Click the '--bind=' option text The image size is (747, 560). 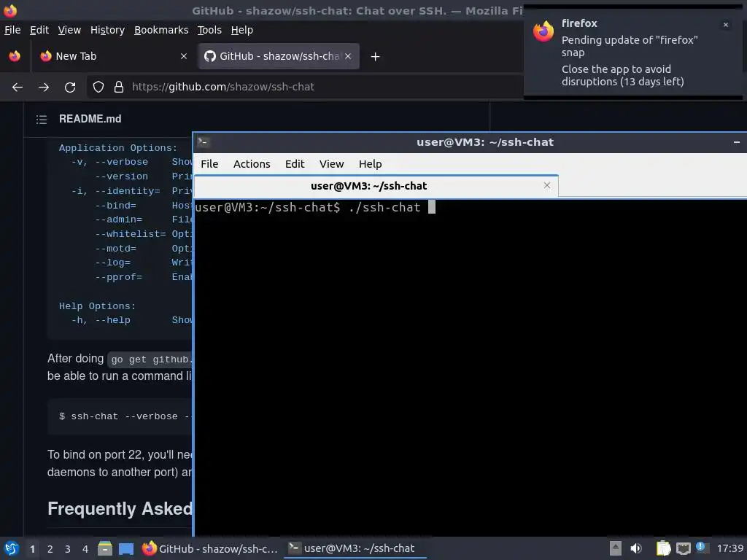point(115,206)
